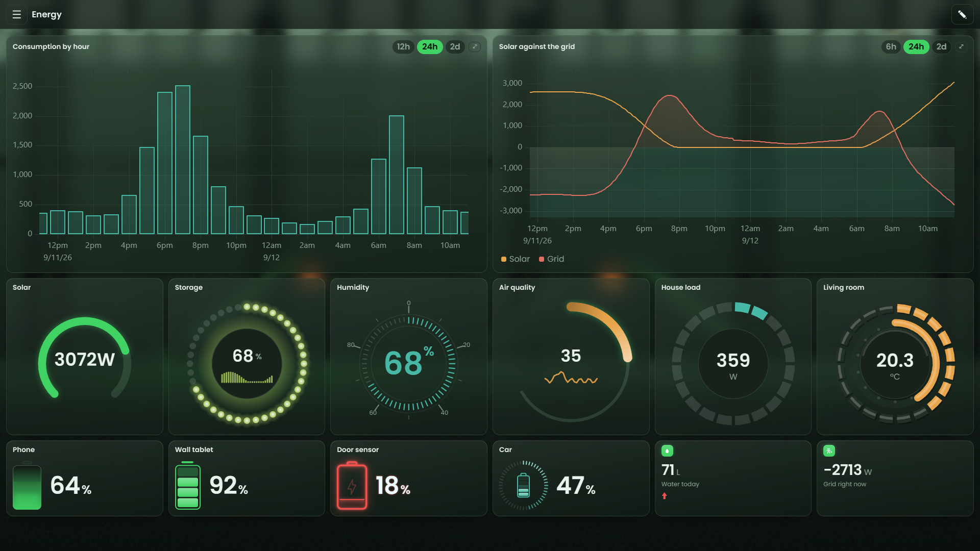Click the Air quality value 35
This screenshot has width=980, height=551.
[x=571, y=356]
